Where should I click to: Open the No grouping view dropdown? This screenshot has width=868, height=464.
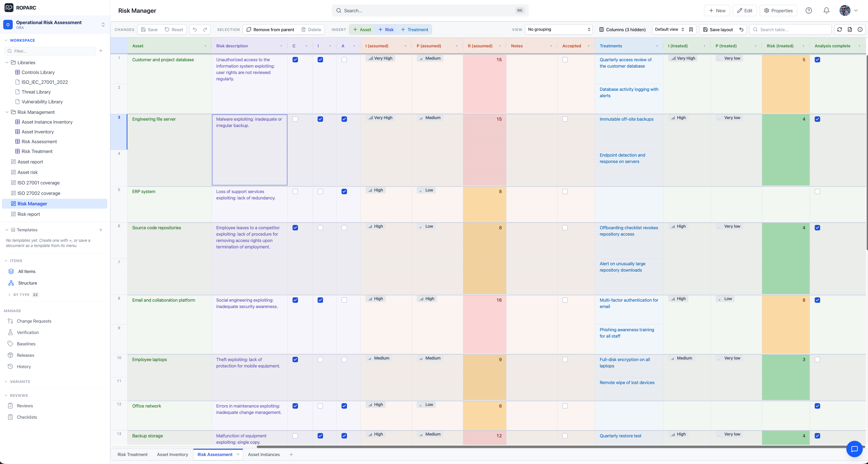[559, 29]
